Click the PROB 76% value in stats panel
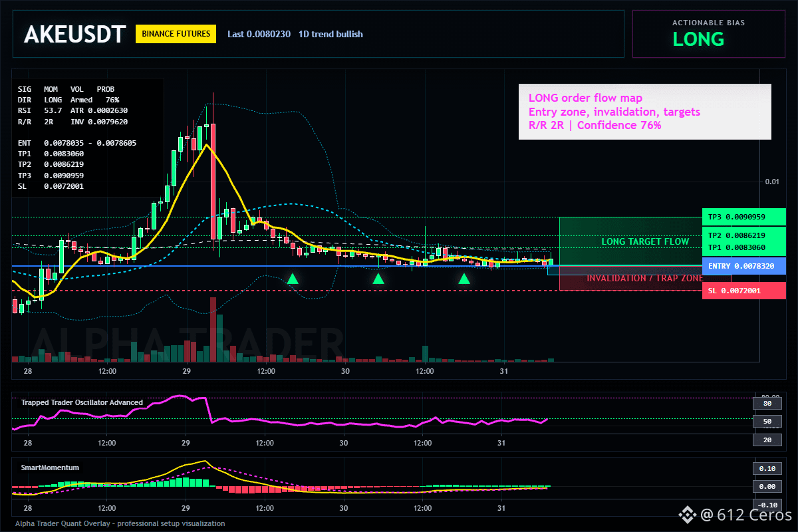Image resolution: width=798 pixels, height=532 pixels. point(112,99)
